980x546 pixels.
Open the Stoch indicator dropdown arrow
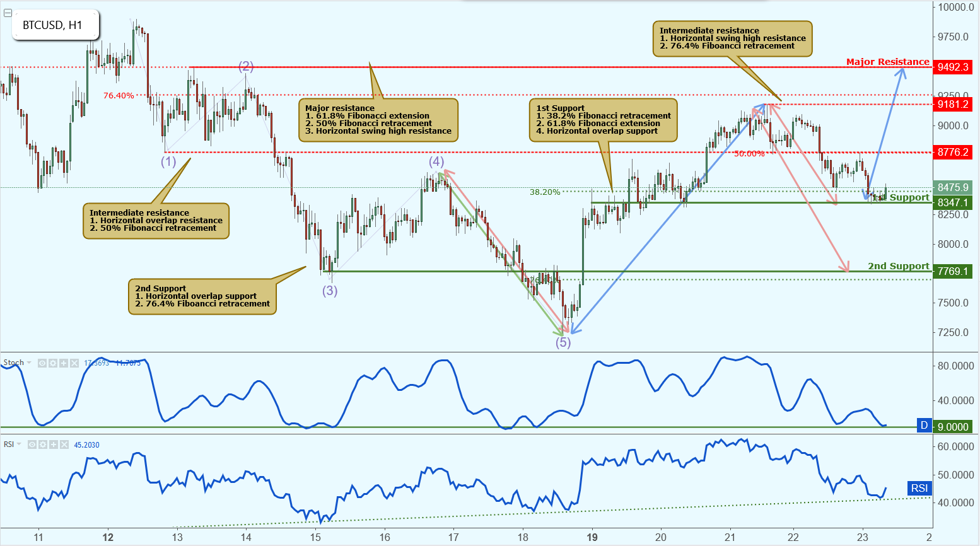click(x=29, y=363)
